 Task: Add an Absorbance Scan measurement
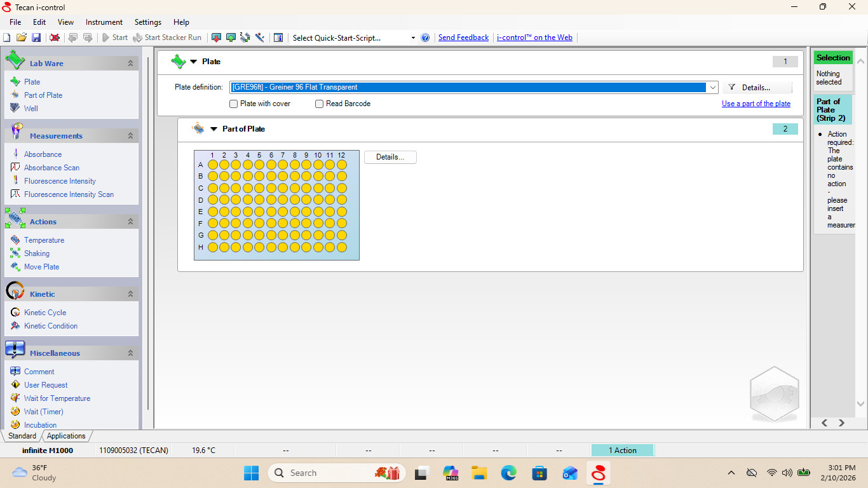[x=51, y=168]
